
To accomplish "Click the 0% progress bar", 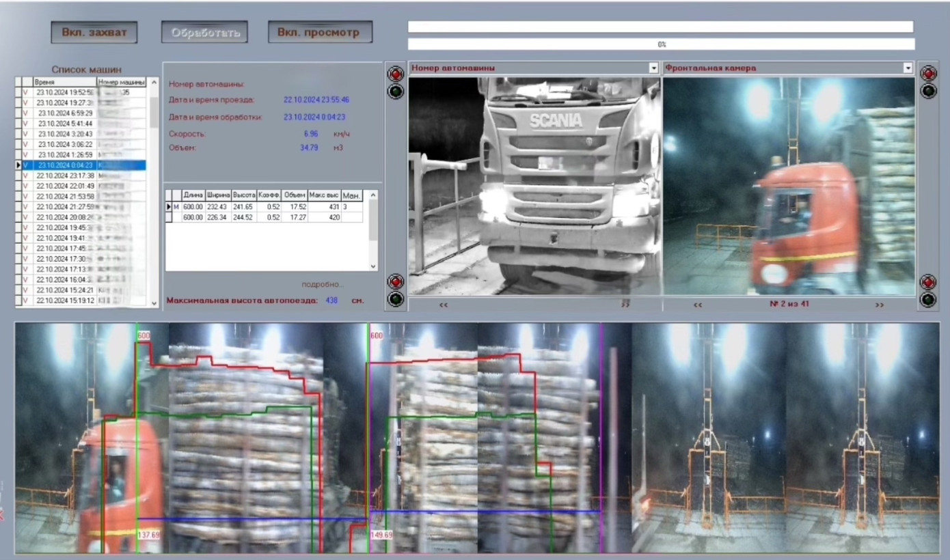I will click(x=661, y=44).
